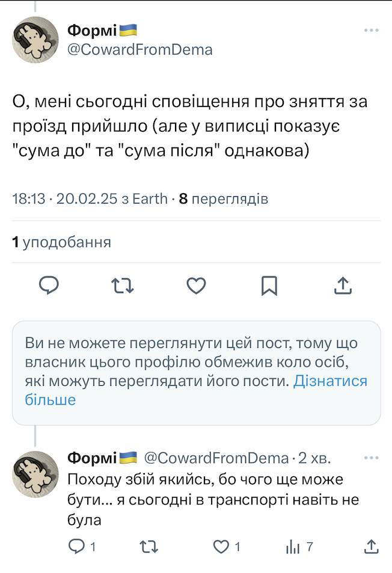Click the Дізнатися більше link
The height and width of the screenshot is (573, 392).
coord(330,381)
